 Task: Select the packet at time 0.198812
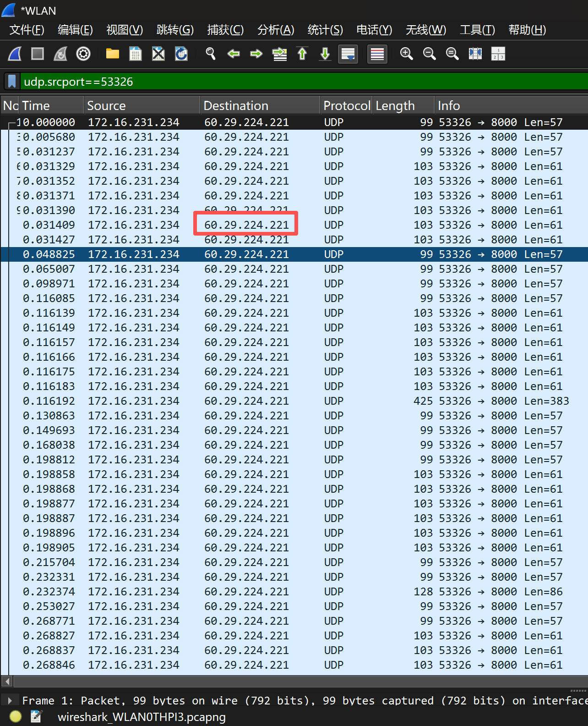(294, 460)
